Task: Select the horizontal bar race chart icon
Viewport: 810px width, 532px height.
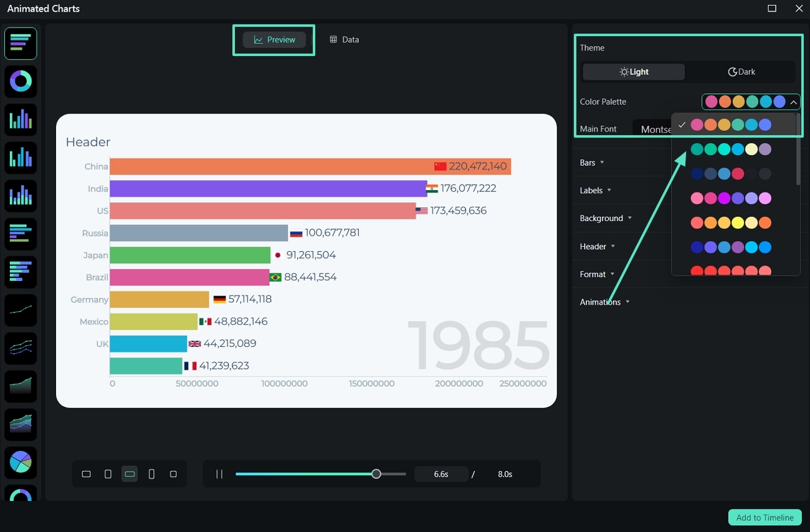Action: pyautogui.click(x=21, y=43)
